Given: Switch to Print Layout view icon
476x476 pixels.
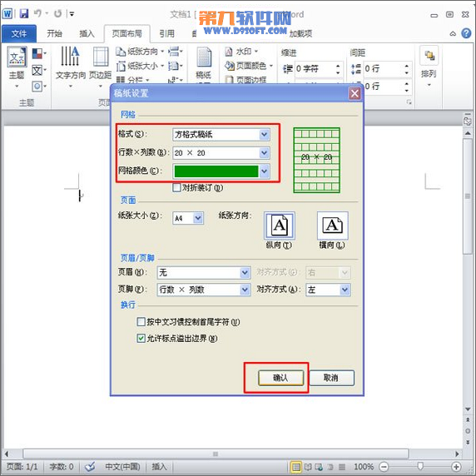Looking at the screenshot, I should coord(296,467).
